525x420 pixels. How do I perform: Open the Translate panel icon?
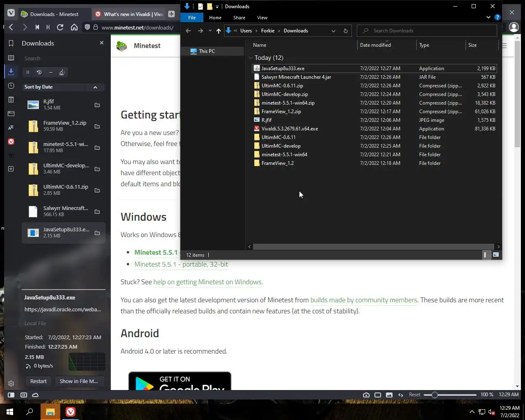click(x=11, y=128)
